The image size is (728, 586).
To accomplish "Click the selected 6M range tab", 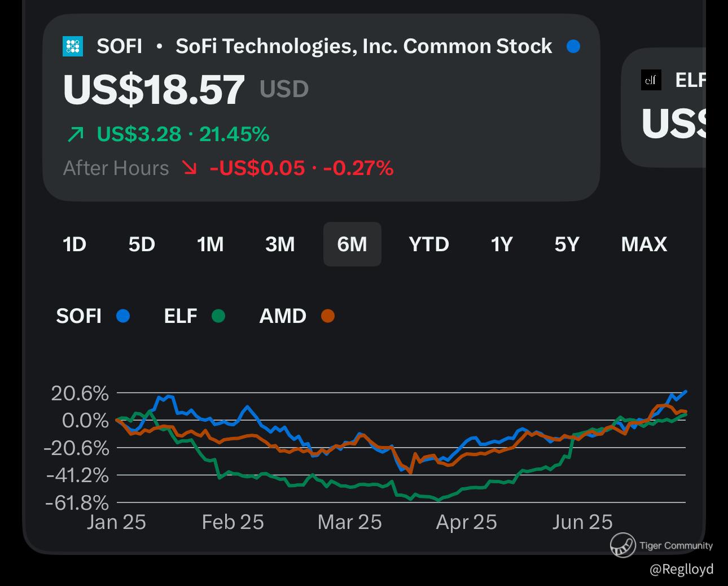I will (352, 244).
